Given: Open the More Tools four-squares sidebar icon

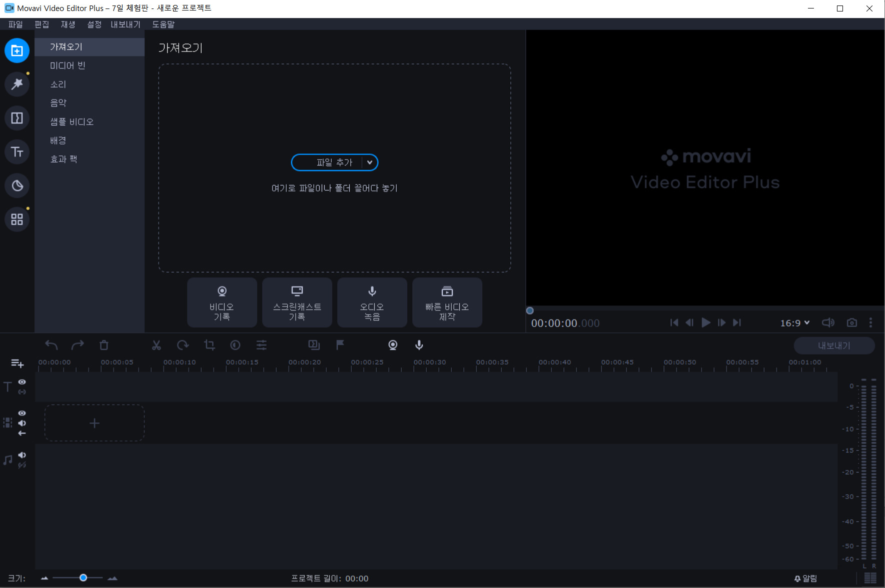Looking at the screenshot, I should tap(17, 219).
